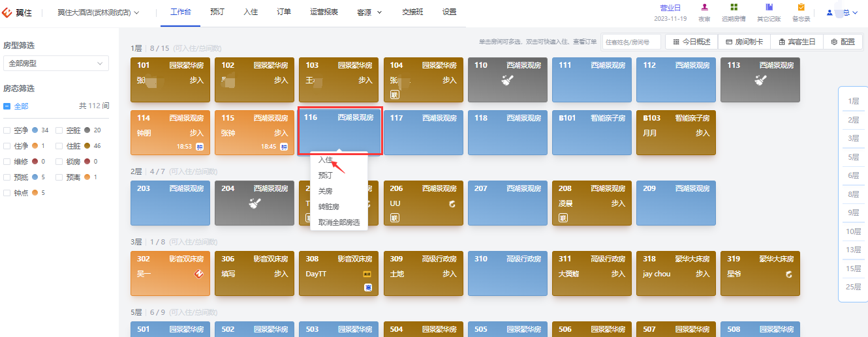
Task: Toggle the 全部 room status checkbox
Action: click(x=7, y=106)
